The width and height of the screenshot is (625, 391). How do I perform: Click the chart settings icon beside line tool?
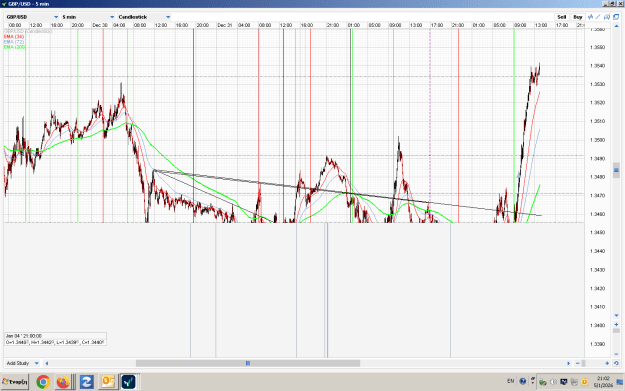point(607,17)
